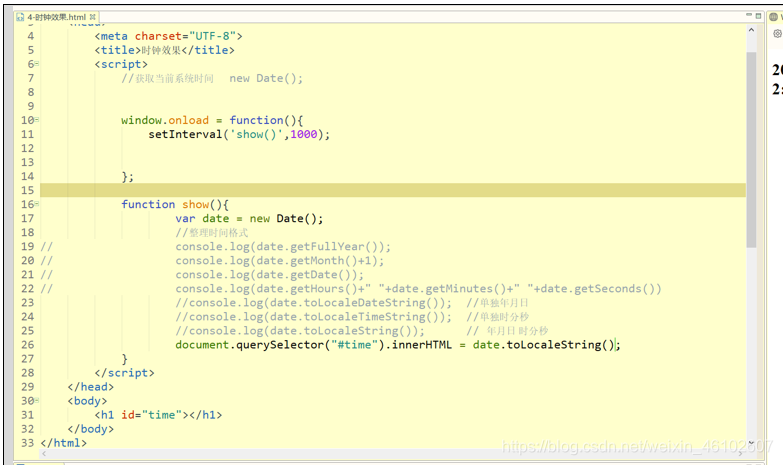
Task: Click the commented getFullYear() console.log line
Action: click(x=283, y=247)
